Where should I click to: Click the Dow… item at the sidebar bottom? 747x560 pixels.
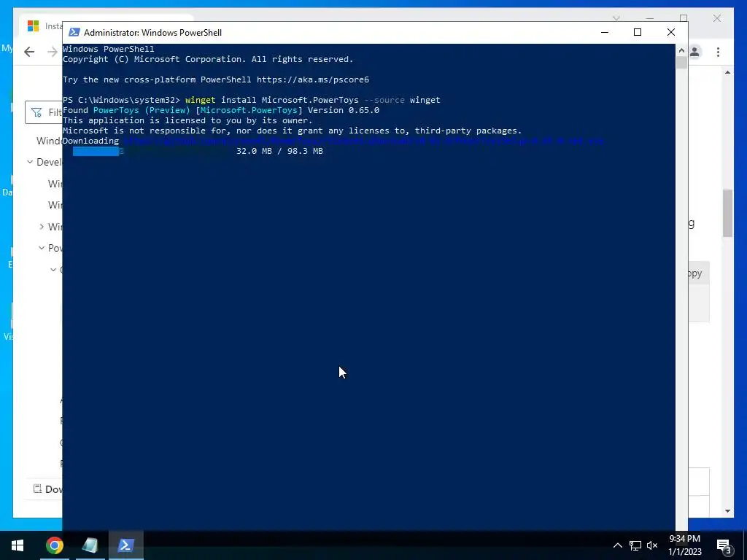coord(47,489)
